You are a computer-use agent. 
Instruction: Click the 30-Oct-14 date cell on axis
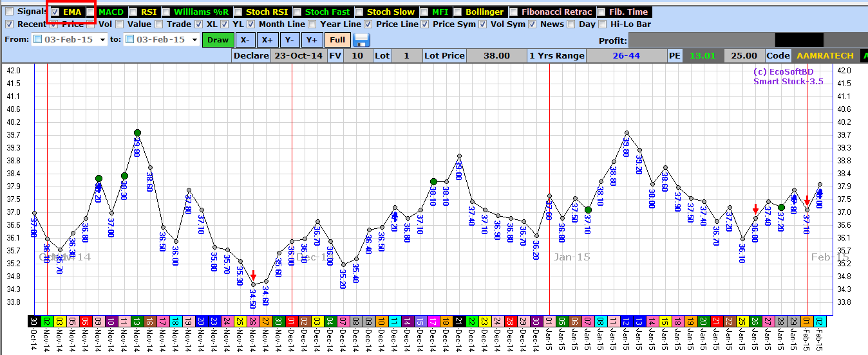point(34,321)
